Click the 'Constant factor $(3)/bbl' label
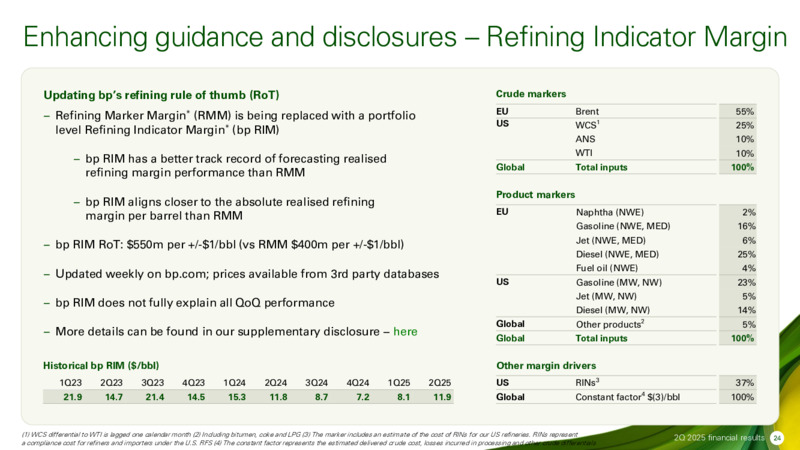800x450 pixels. [x=627, y=396]
